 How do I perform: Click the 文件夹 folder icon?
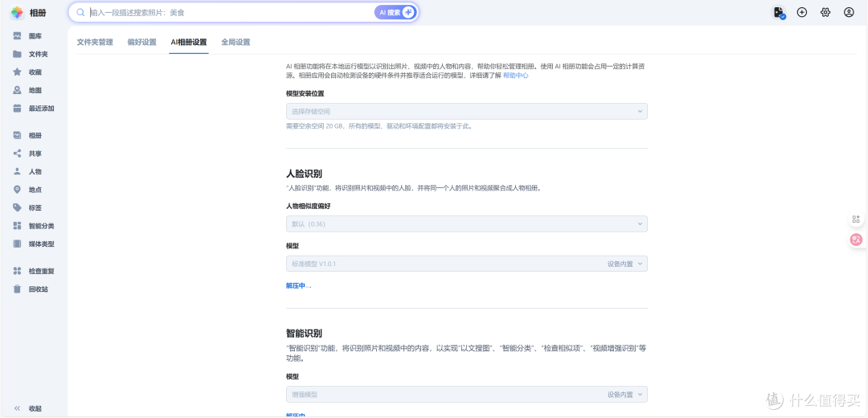click(17, 54)
